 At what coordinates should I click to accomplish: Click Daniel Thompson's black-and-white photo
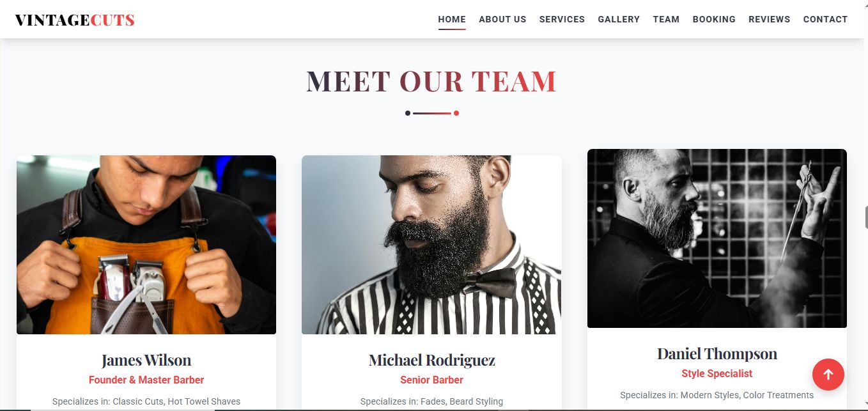(717, 238)
